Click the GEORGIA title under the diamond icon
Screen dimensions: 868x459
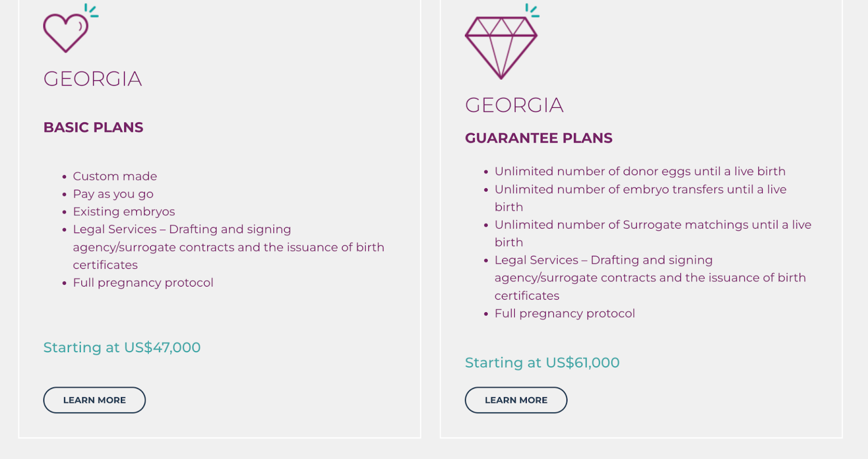tap(514, 105)
